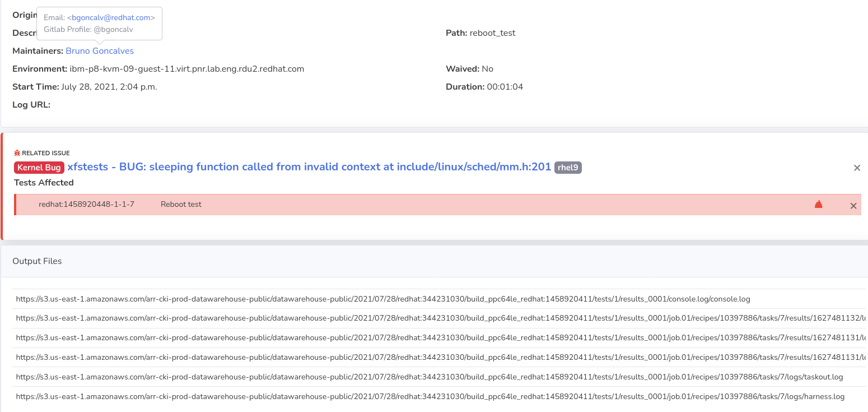Image resolution: width=868 pixels, height=412 pixels.
Task: Open the harness.log output file URL
Action: (430, 396)
